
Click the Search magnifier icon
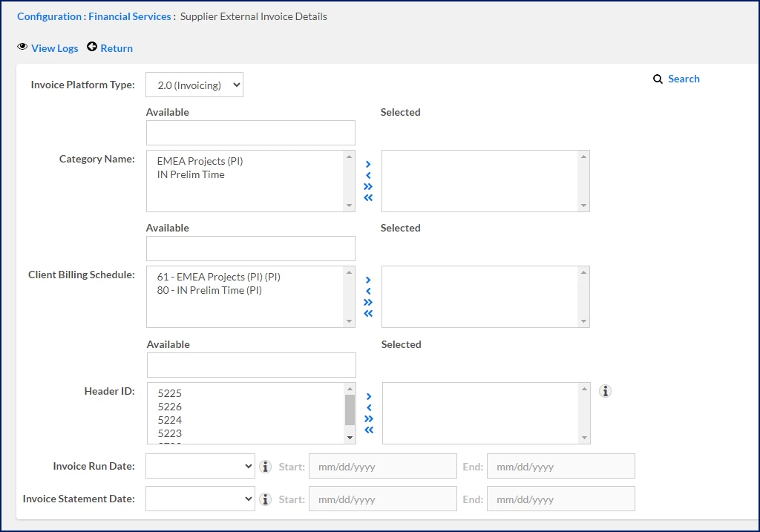(x=658, y=79)
